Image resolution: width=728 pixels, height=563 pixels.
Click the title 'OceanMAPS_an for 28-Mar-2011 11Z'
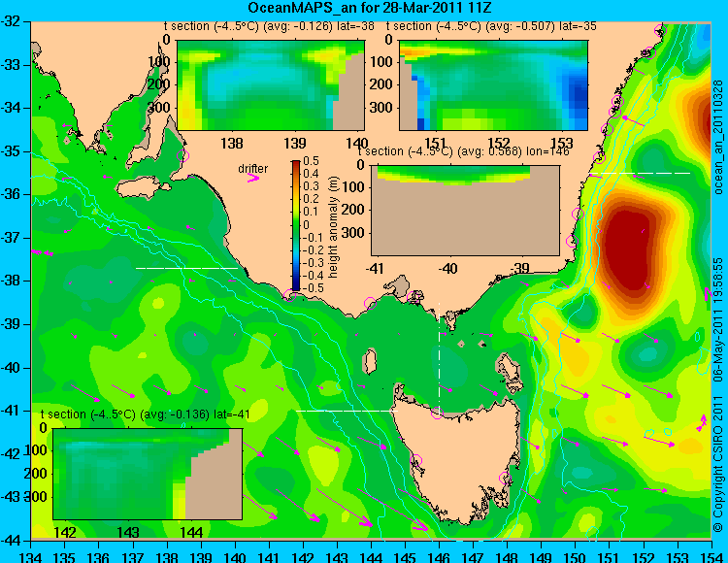tap(369, 8)
